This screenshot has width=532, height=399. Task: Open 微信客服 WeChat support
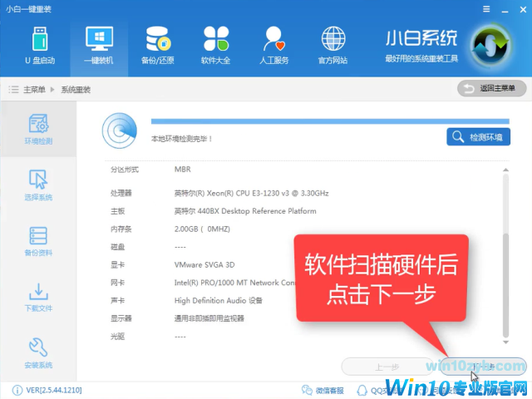323,390
